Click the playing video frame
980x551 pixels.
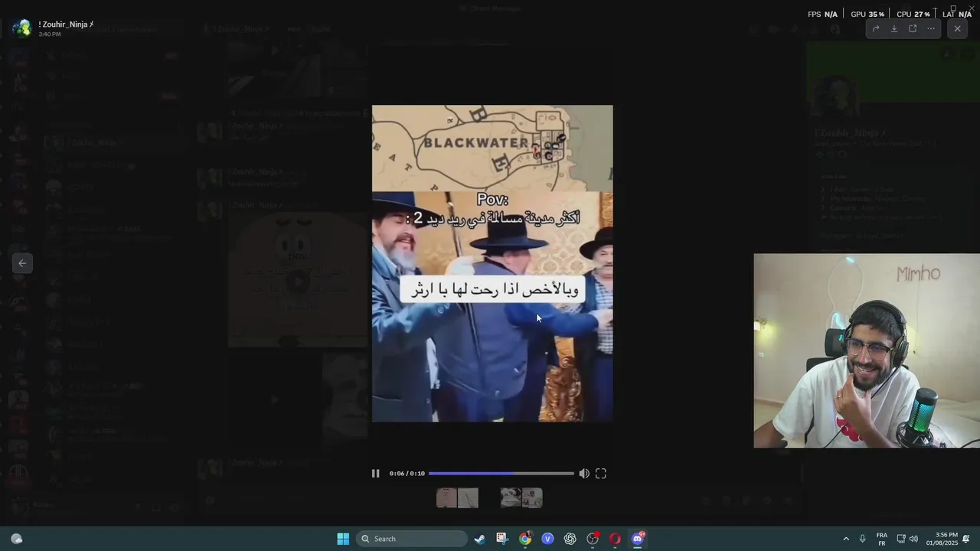click(x=492, y=263)
